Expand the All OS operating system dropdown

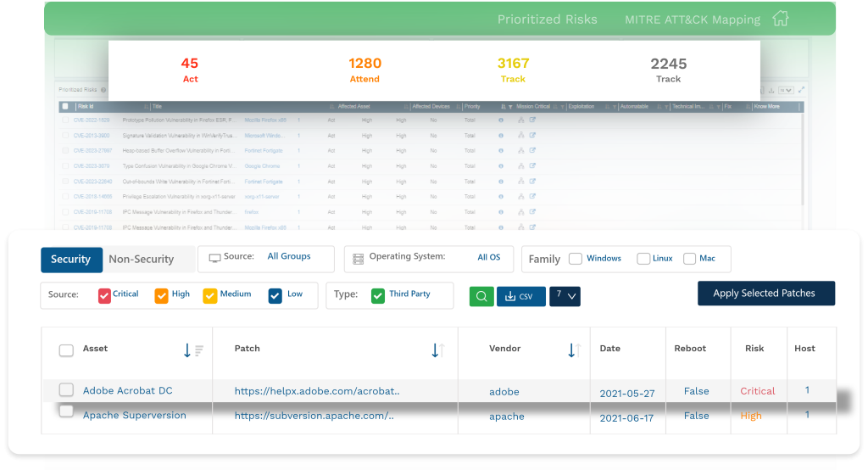click(x=488, y=257)
